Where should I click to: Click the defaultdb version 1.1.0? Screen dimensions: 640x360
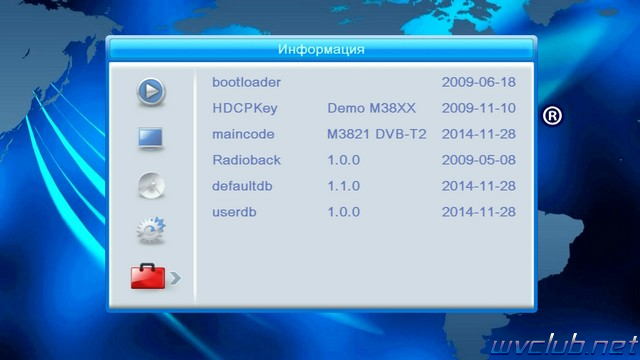tap(343, 186)
